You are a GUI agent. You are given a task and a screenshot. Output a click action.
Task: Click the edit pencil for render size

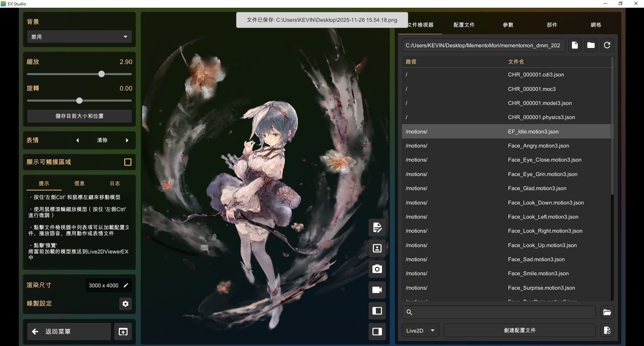tap(126, 285)
